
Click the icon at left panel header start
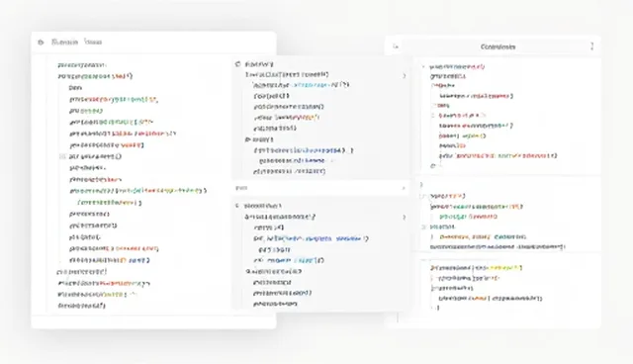[x=41, y=43]
